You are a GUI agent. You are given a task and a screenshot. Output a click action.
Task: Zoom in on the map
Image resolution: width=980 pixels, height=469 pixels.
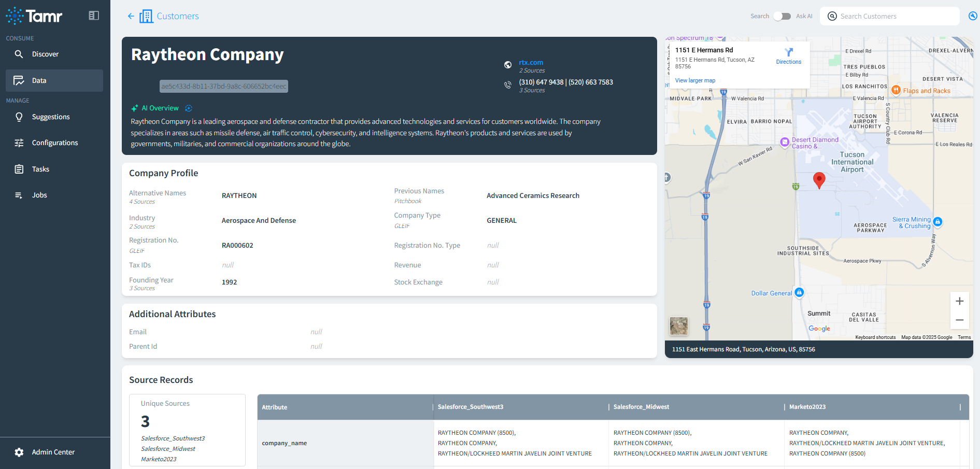[960, 301]
